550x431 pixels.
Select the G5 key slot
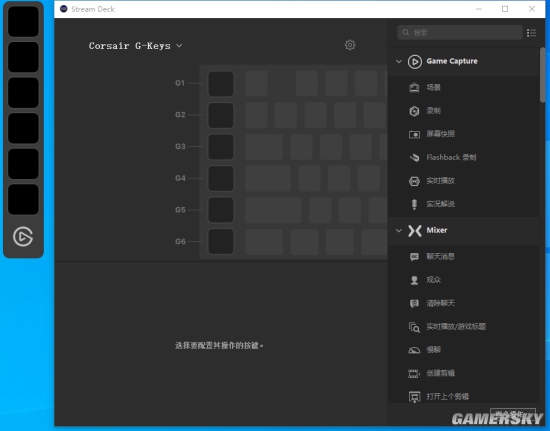click(x=221, y=210)
